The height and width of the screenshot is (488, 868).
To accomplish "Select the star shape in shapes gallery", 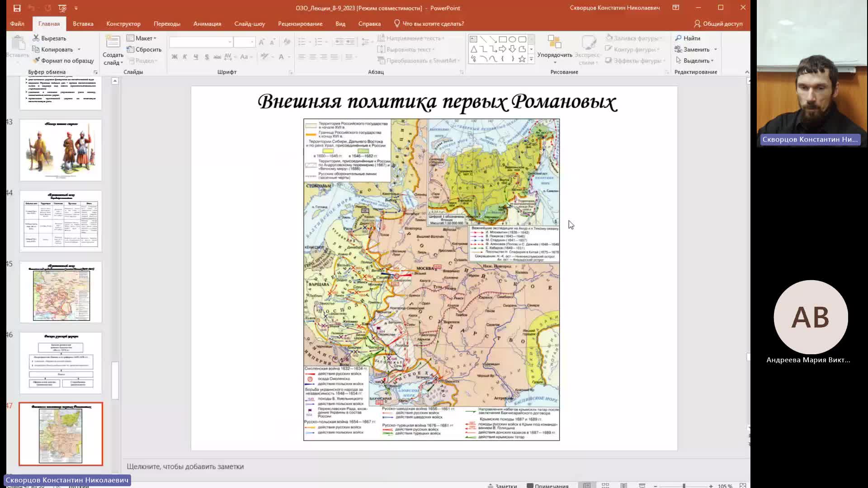I will 522,59.
